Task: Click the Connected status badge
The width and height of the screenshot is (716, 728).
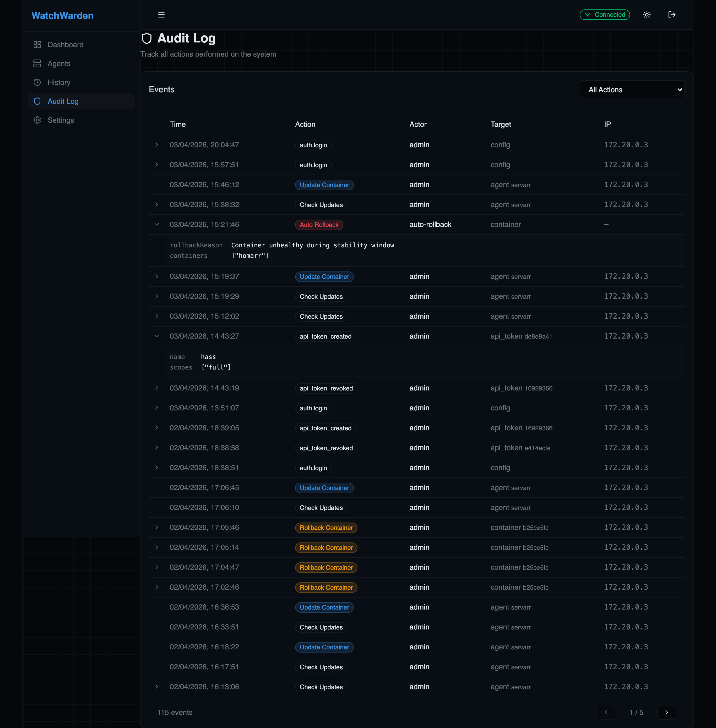Action: pos(605,15)
